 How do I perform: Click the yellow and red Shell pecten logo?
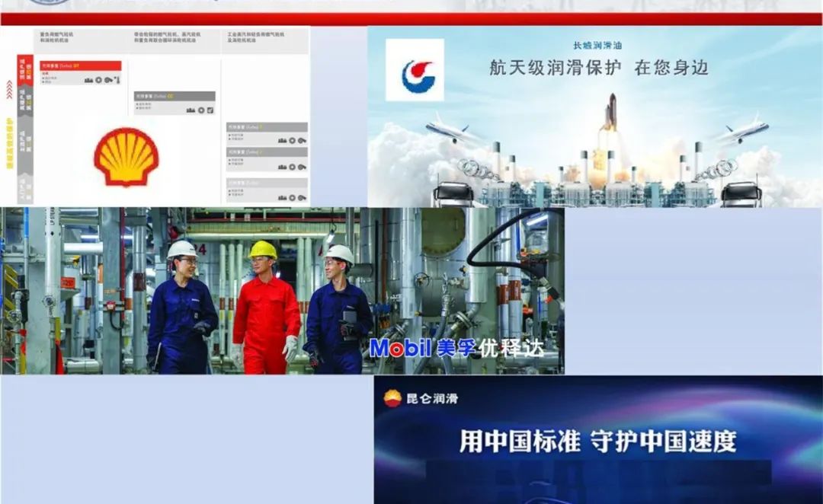click(x=126, y=157)
